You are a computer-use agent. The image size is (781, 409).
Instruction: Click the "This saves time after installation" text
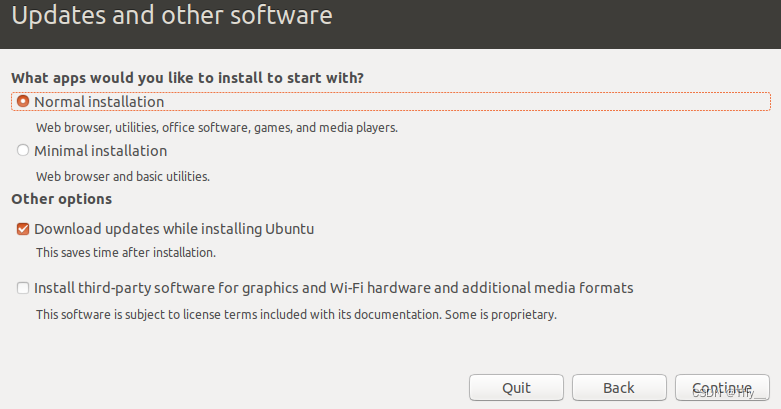[x=126, y=253]
